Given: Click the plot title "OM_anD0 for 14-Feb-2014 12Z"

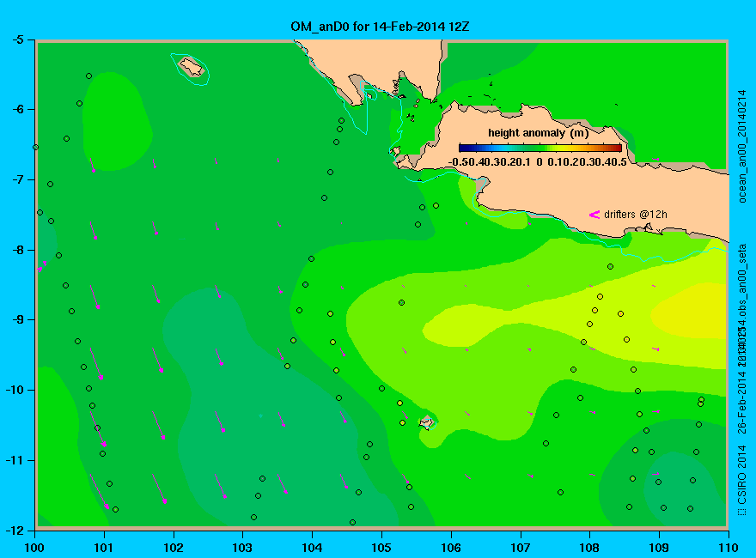Looking at the screenshot, I should (x=380, y=27).
